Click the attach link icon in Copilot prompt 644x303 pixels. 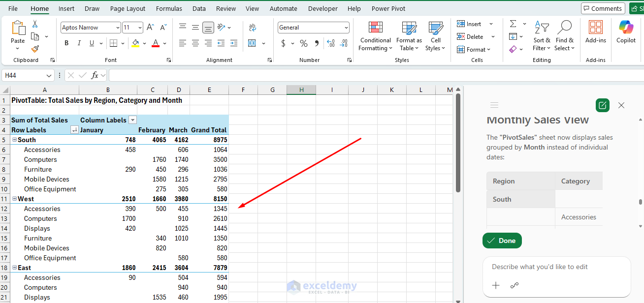coord(515,285)
